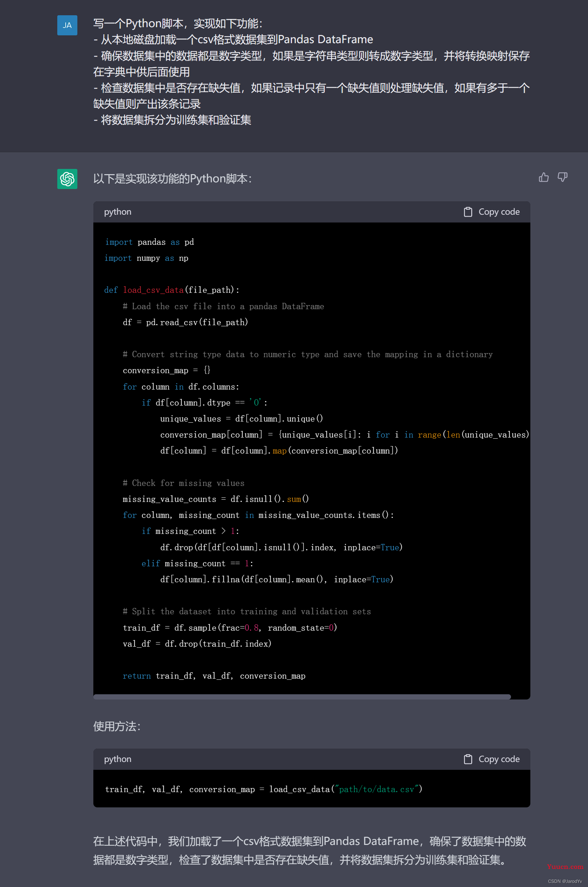588x887 pixels.
Task: Click the thumbs down icon
Action: click(x=562, y=177)
